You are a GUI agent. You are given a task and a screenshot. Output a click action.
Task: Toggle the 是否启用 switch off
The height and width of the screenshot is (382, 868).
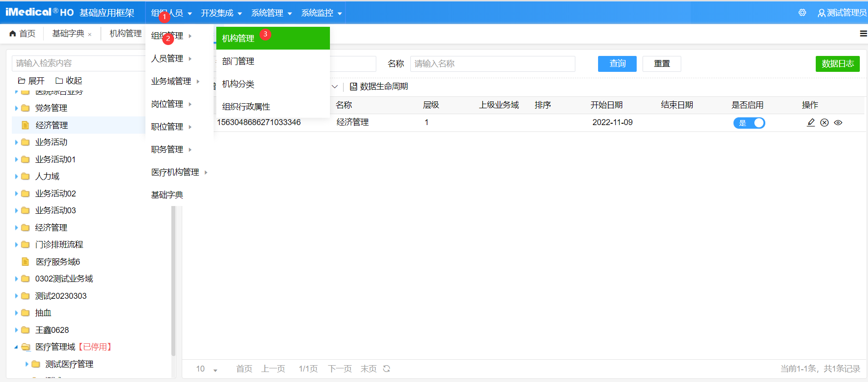[x=749, y=123]
